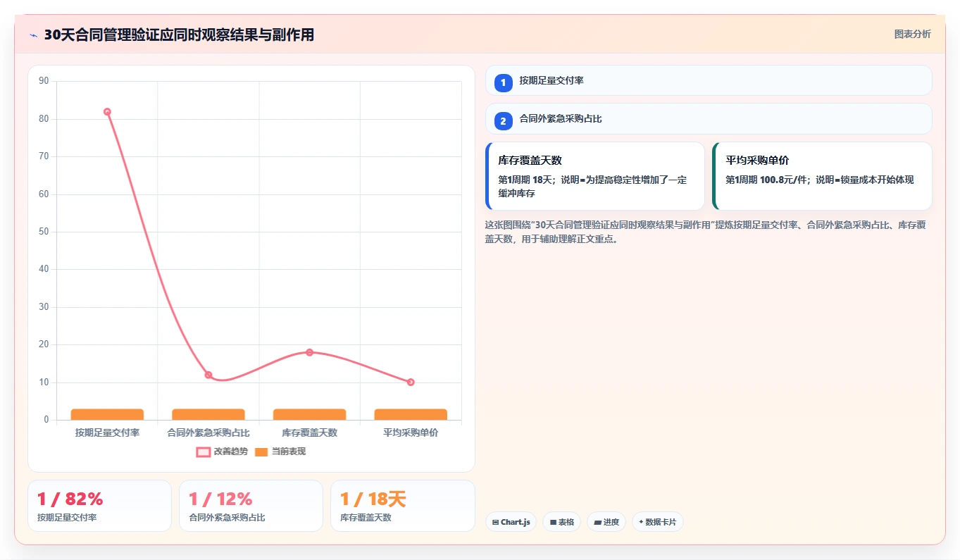Click the 图表分析 label in header
The height and width of the screenshot is (560, 960).
912,34
